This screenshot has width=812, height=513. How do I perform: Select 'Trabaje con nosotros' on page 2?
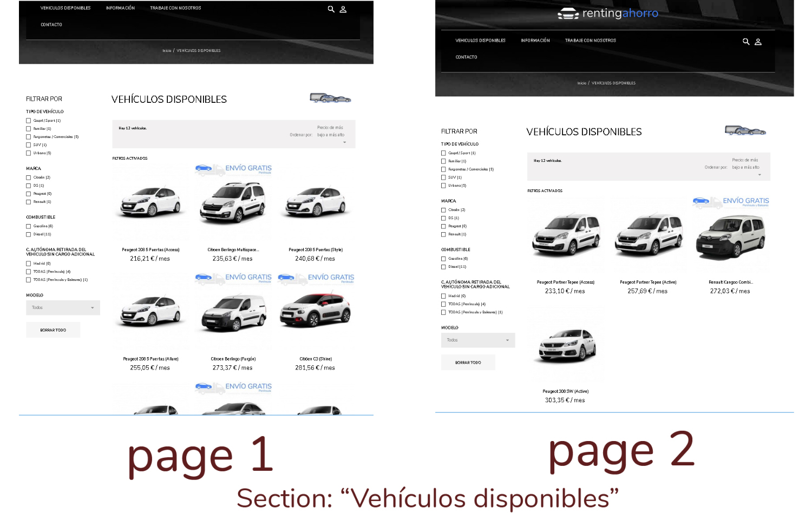[591, 41]
